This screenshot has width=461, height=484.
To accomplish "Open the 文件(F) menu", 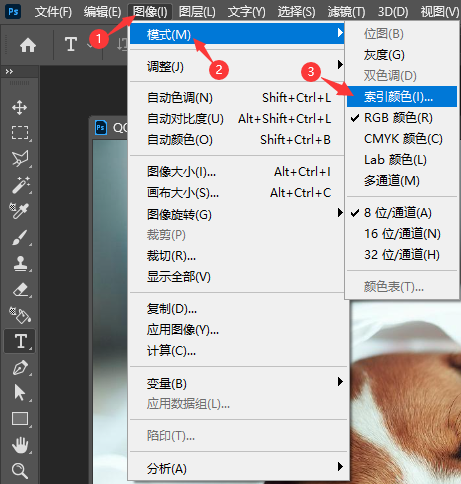I will click(x=53, y=12).
